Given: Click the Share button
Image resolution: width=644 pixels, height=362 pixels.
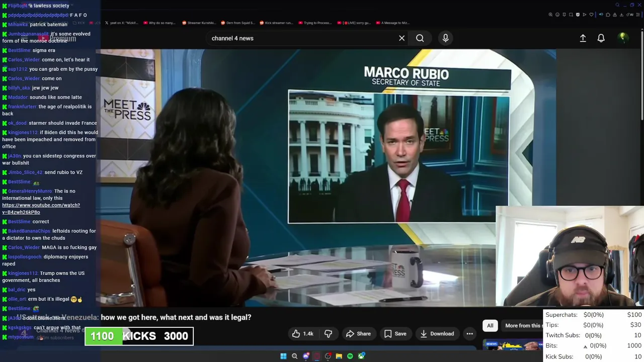Looking at the screenshot, I should pyautogui.click(x=358, y=333).
